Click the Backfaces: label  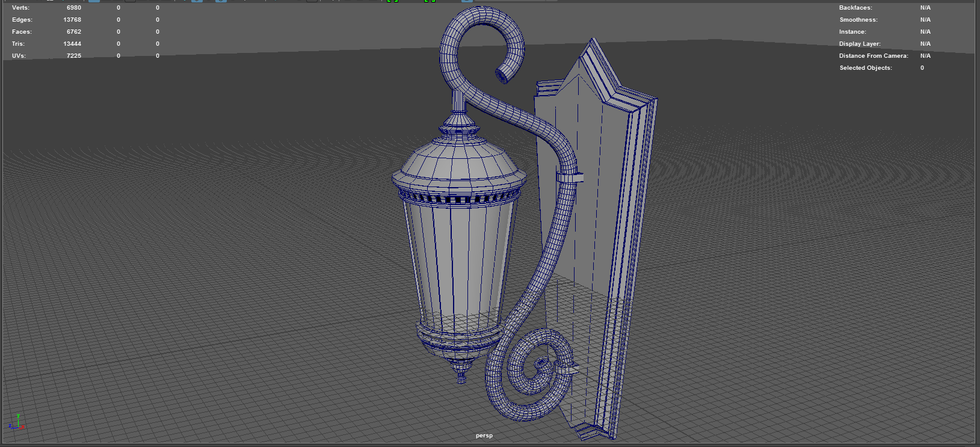855,8
